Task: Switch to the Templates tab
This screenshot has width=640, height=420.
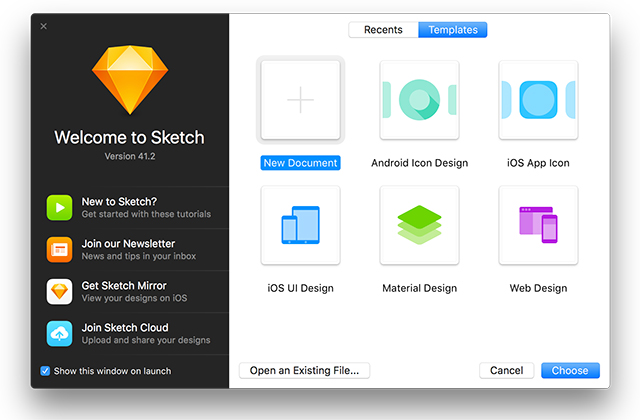Action: tap(453, 30)
